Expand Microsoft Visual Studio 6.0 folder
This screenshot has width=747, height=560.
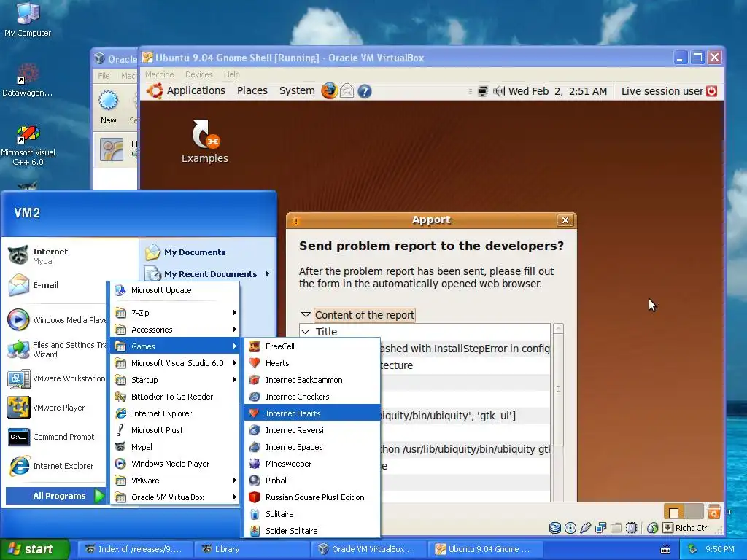pos(175,363)
